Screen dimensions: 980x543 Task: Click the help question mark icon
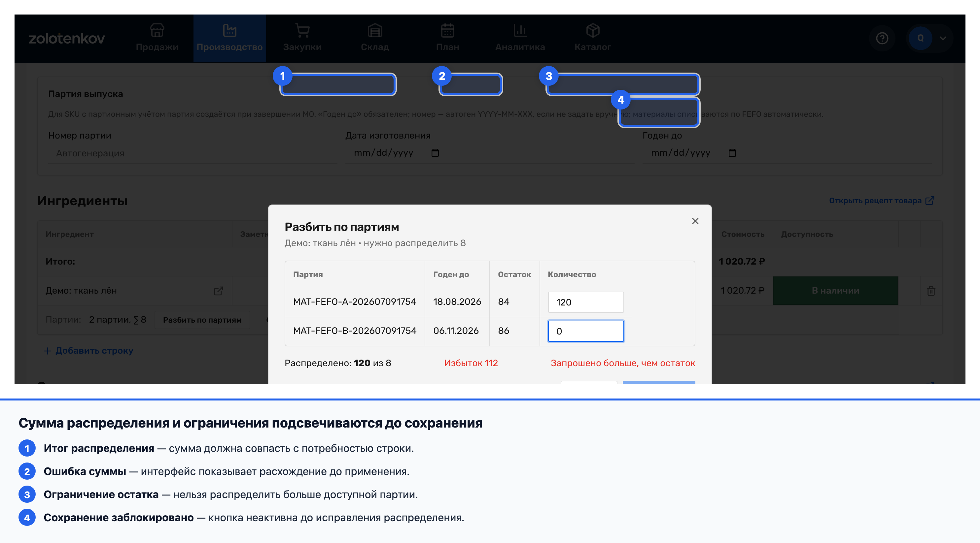pyautogui.click(x=882, y=38)
